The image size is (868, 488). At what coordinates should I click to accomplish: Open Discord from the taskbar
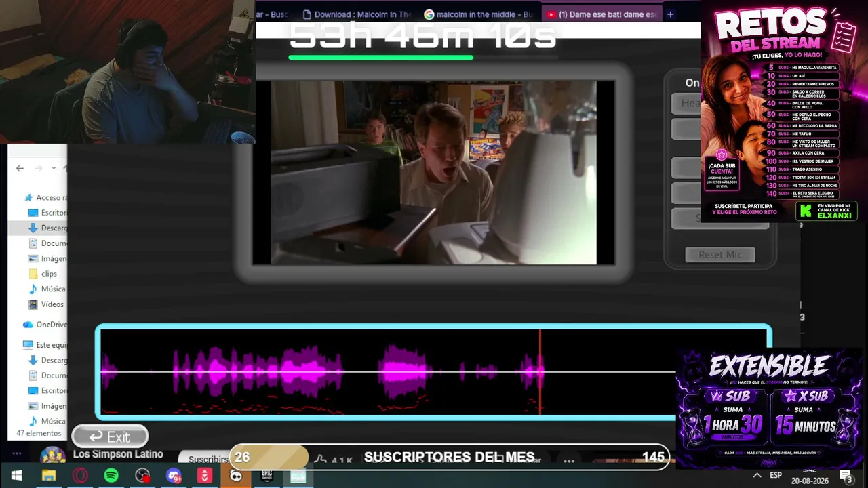pyautogui.click(x=174, y=476)
